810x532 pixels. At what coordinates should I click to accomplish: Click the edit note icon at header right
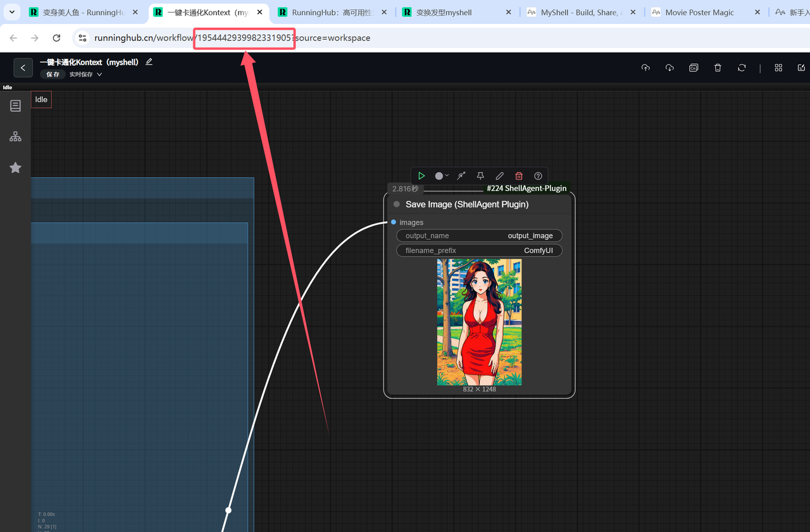[x=801, y=68]
